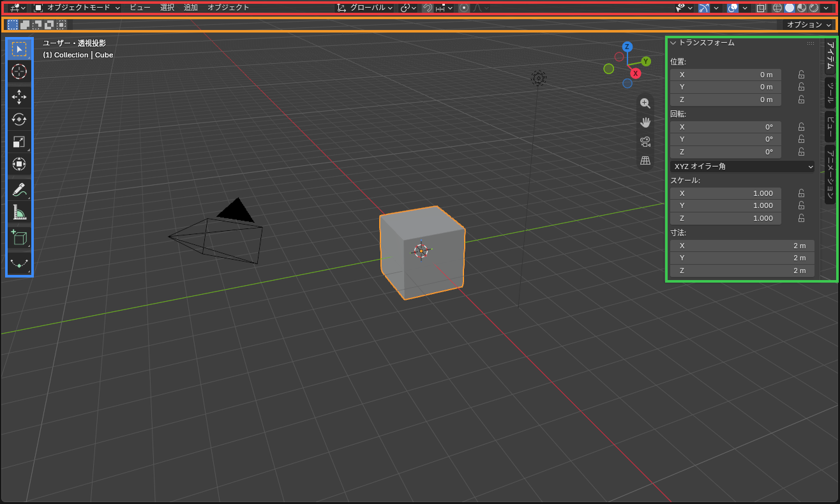Toggle the snap magnet button
Image resolution: width=840 pixels, height=504 pixels.
[x=428, y=8]
